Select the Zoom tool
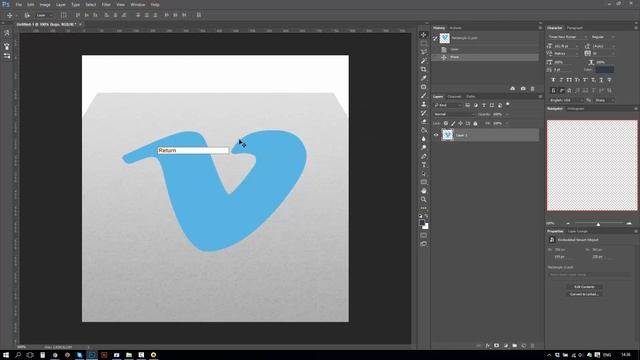The image size is (640, 360). coord(424,200)
